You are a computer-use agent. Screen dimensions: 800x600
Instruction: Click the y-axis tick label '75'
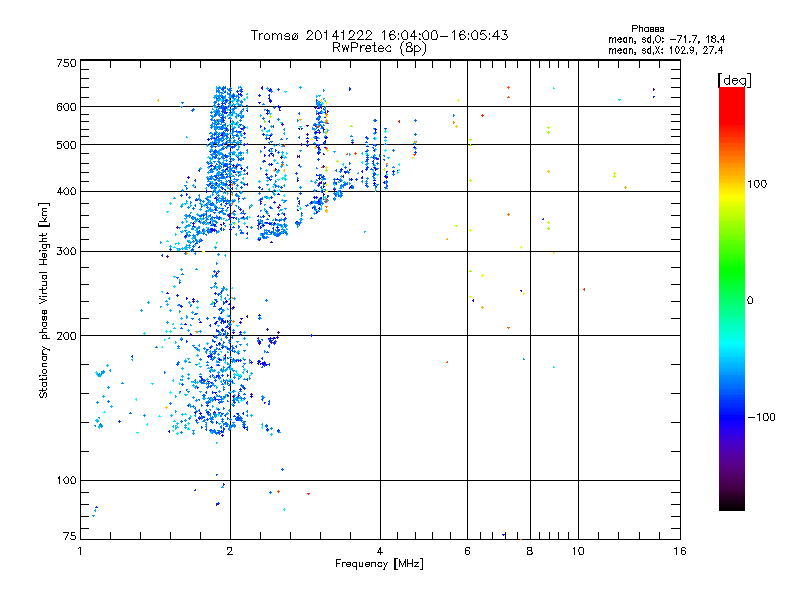click(x=70, y=536)
